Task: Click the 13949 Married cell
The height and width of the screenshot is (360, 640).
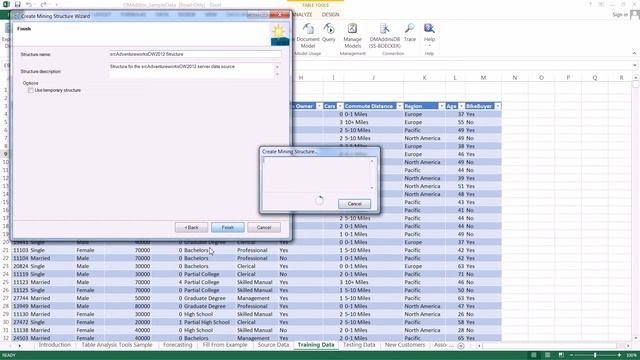Action: (32, 306)
